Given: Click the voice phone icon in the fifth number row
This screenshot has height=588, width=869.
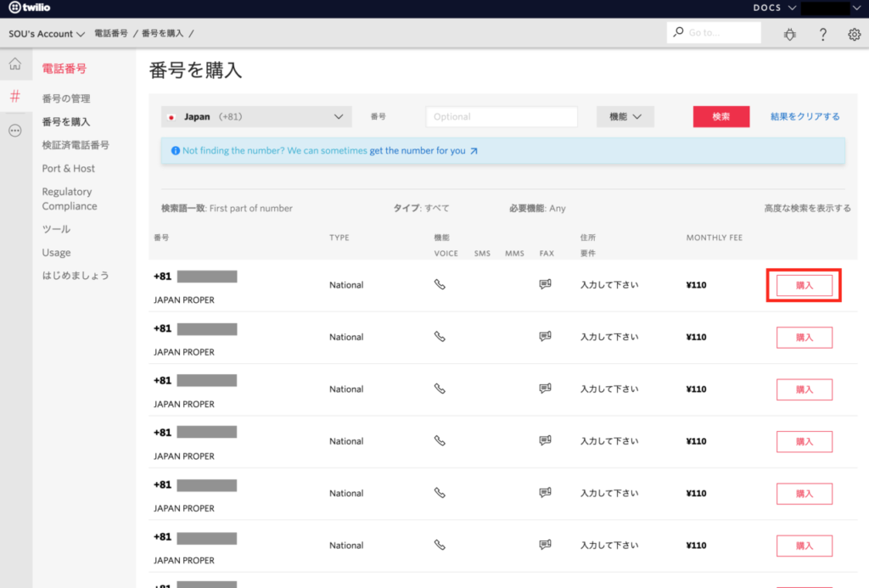Looking at the screenshot, I should click(440, 493).
